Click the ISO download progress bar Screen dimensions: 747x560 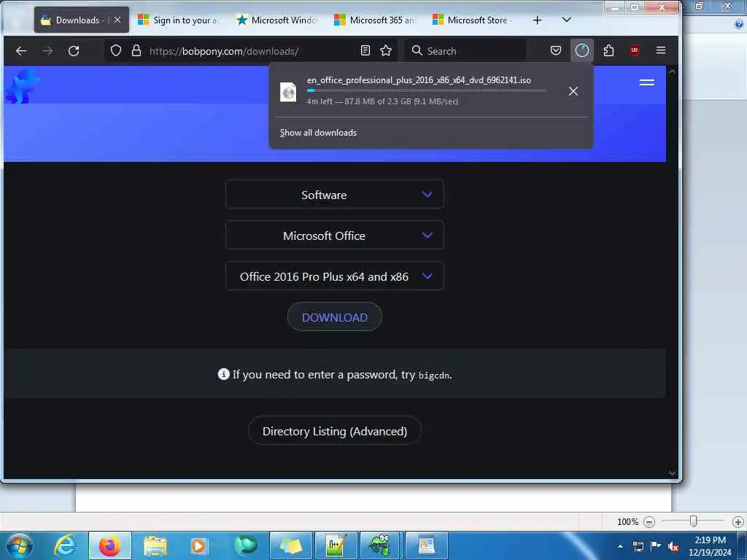(426, 90)
